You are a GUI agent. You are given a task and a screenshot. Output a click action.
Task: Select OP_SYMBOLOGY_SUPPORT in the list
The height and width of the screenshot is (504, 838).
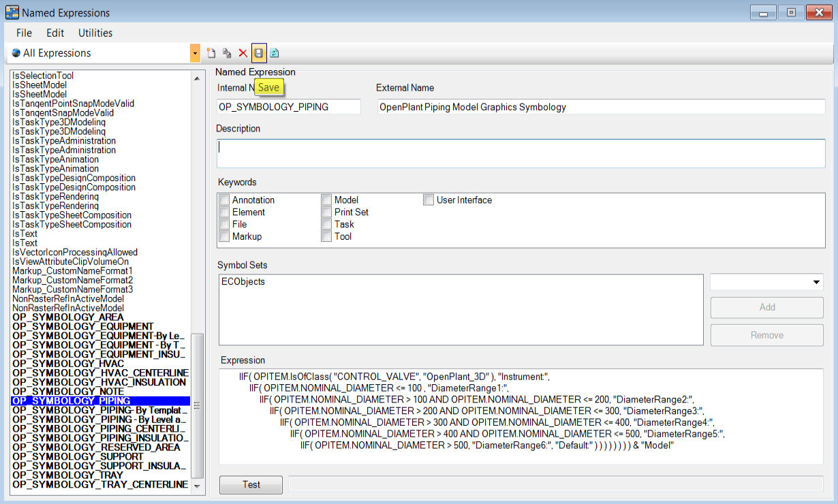point(78,456)
